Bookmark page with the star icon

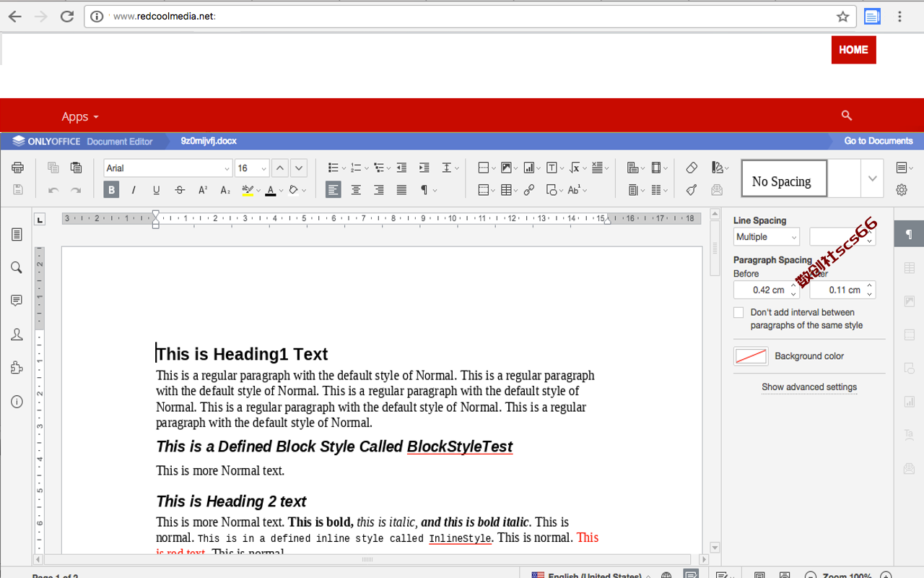[842, 17]
